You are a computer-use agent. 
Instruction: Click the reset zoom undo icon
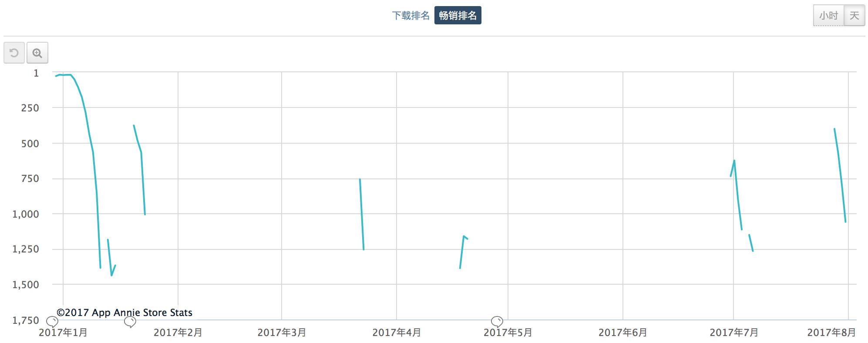point(14,53)
